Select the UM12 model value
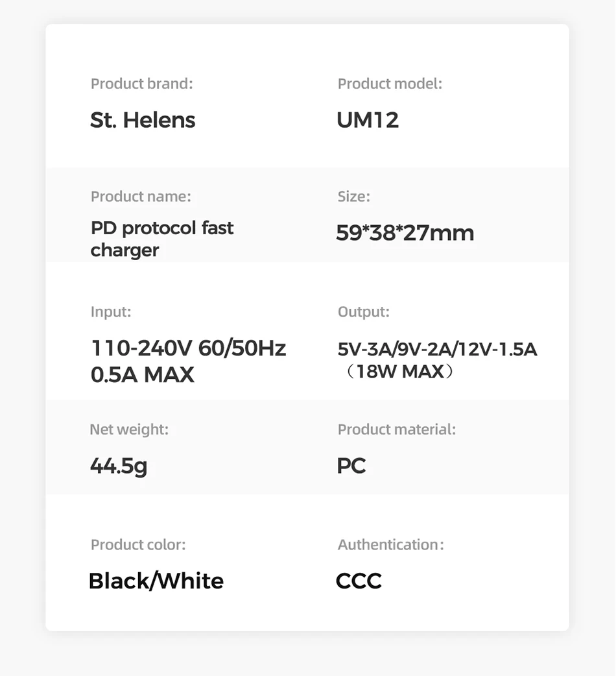 (368, 120)
